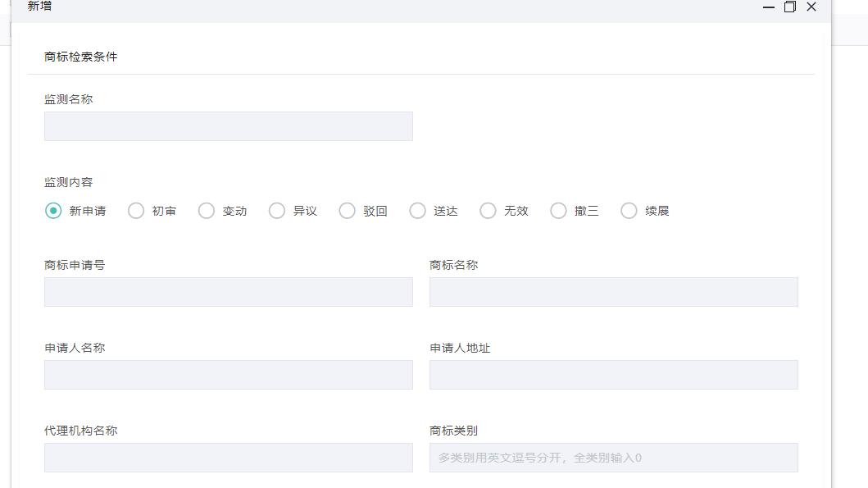Maximize the 新增 dialog window
Viewport: 868px width, 488px height.
[x=790, y=7]
